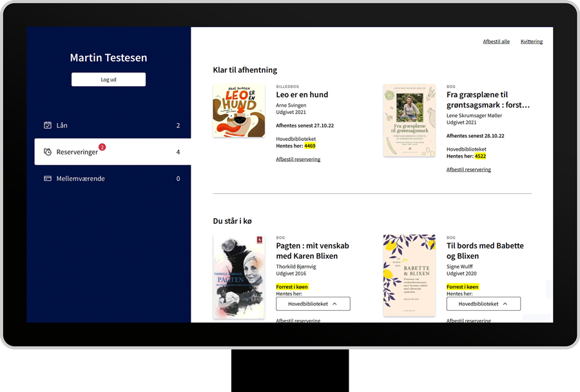580x392 pixels.
Task: Click the Pagten book cover
Action: (x=239, y=277)
